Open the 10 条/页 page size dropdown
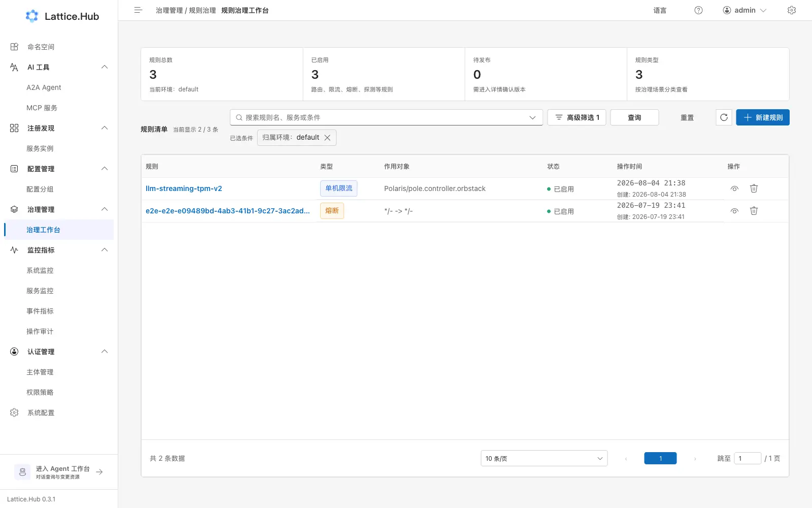The height and width of the screenshot is (508, 812). [x=544, y=458]
